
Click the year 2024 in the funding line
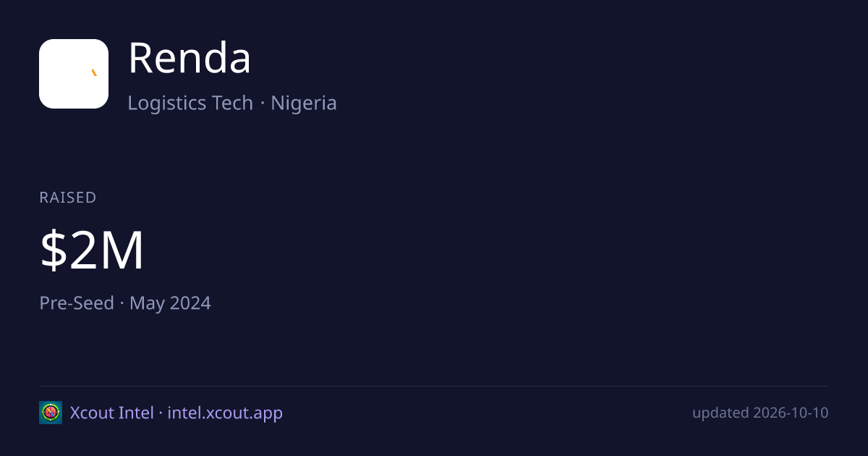(190, 303)
